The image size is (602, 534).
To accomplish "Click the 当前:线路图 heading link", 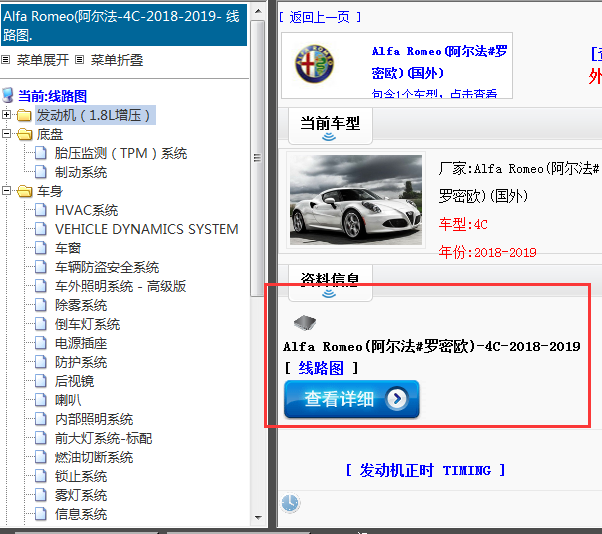I will click(53, 96).
